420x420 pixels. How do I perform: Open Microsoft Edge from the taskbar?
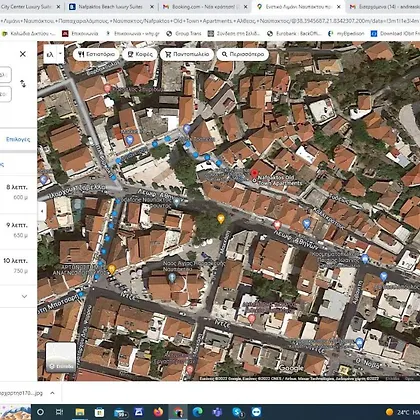click(198, 412)
